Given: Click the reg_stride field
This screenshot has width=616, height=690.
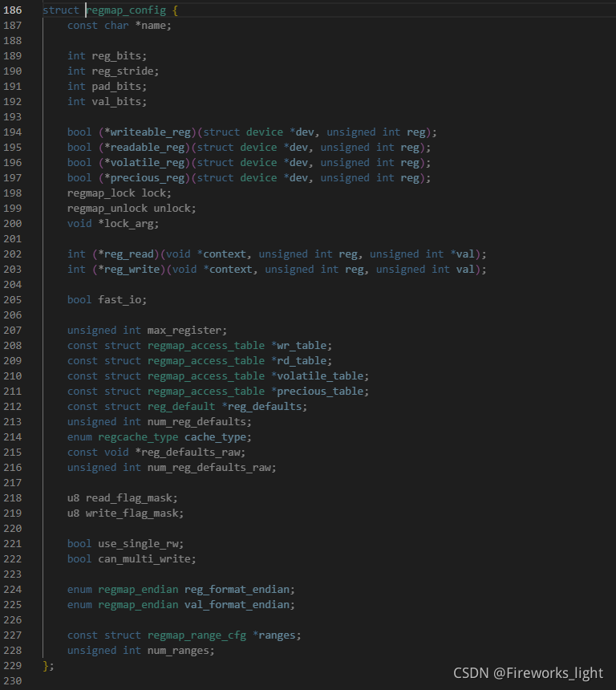Looking at the screenshot, I should point(123,71).
